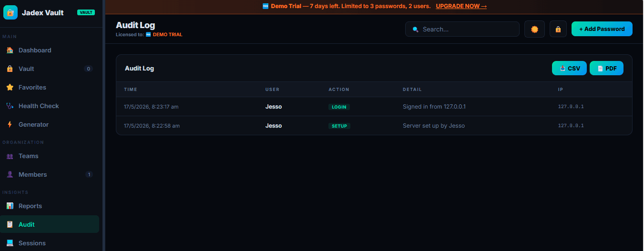644x251 pixels.
Task: Lock the vault with padlock button
Action: click(558, 29)
